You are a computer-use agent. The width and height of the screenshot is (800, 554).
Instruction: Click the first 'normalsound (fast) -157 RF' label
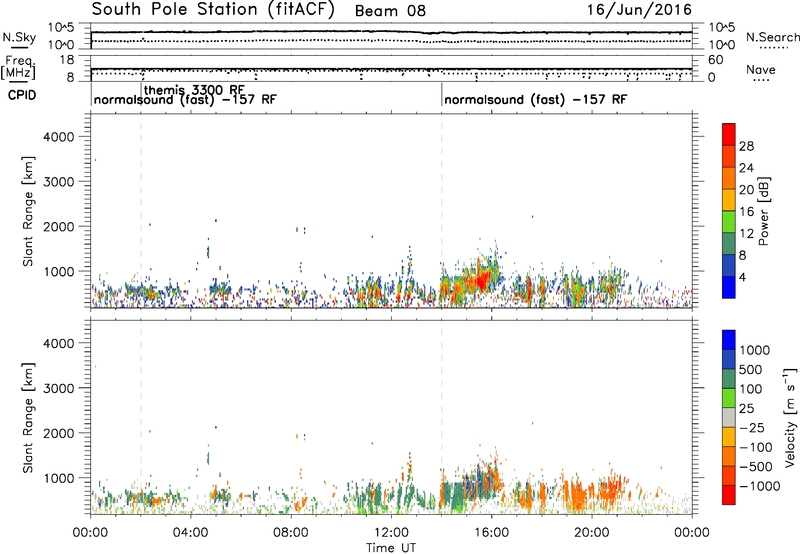pyautogui.click(x=185, y=99)
